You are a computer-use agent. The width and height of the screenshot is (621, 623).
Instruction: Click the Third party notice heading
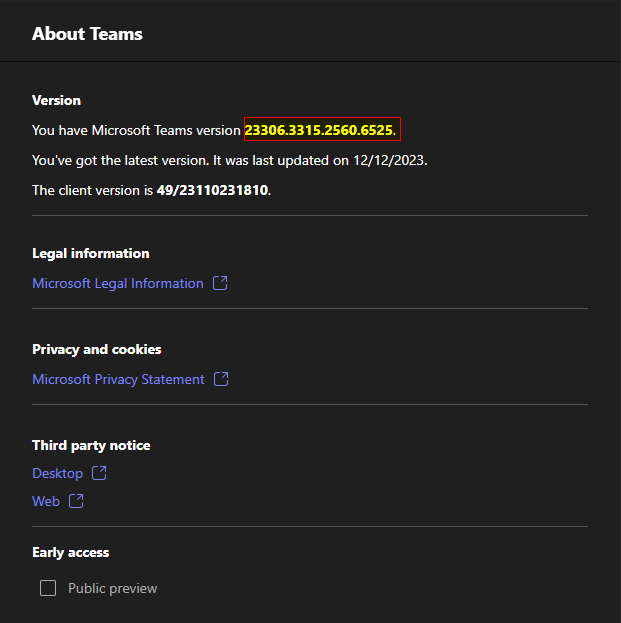tap(91, 445)
